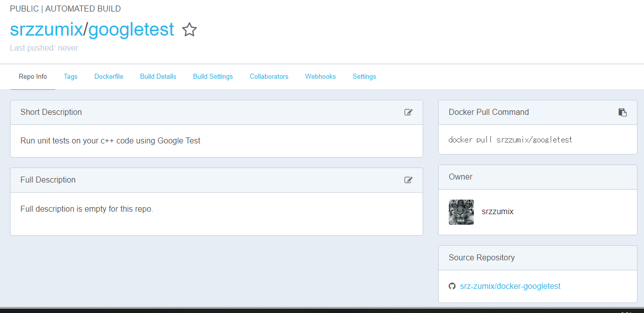Click the Docker Pull Command heading
This screenshot has height=313, width=644.
[489, 112]
